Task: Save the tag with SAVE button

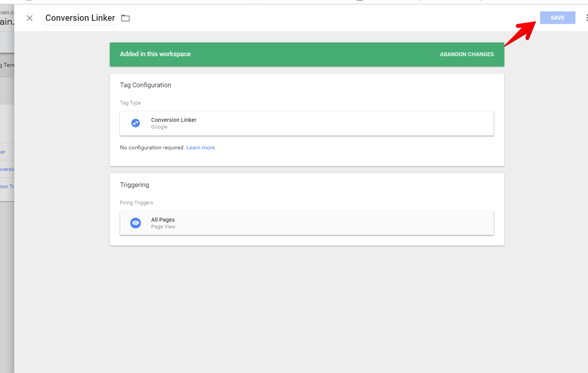Action: (557, 18)
